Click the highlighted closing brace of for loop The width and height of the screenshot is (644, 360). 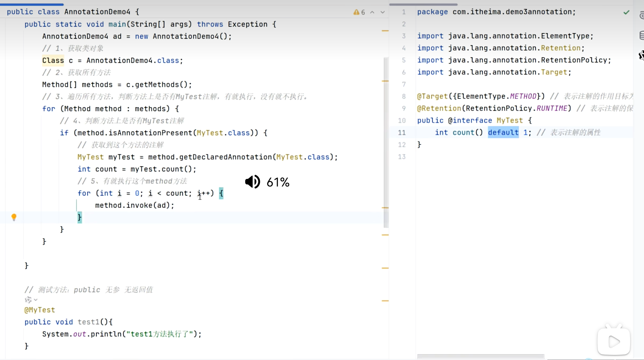80,217
